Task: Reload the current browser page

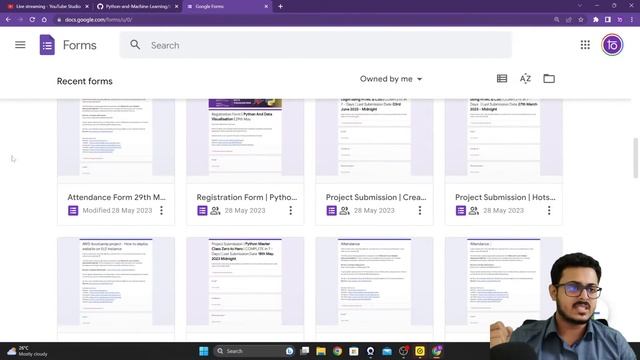Action: coord(32,20)
